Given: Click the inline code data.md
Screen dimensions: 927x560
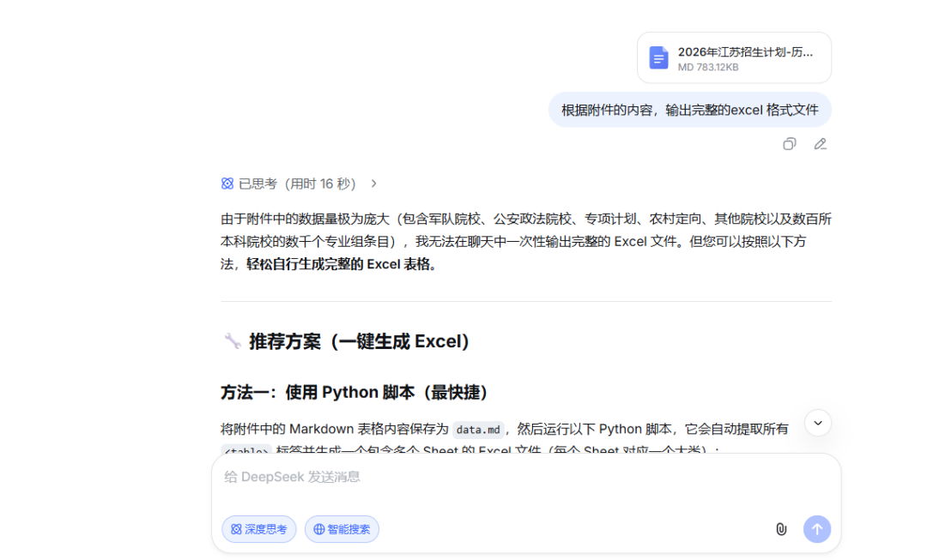Looking at the screenshot, I should click(x=478, y=430).
